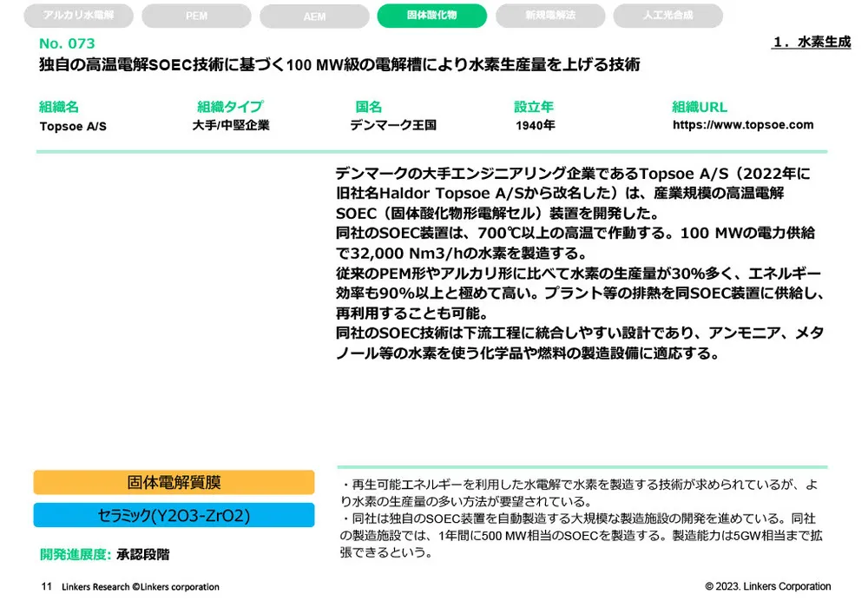
Task: Click the デンマーク王国 value
Action: click(x=393, y=125)
